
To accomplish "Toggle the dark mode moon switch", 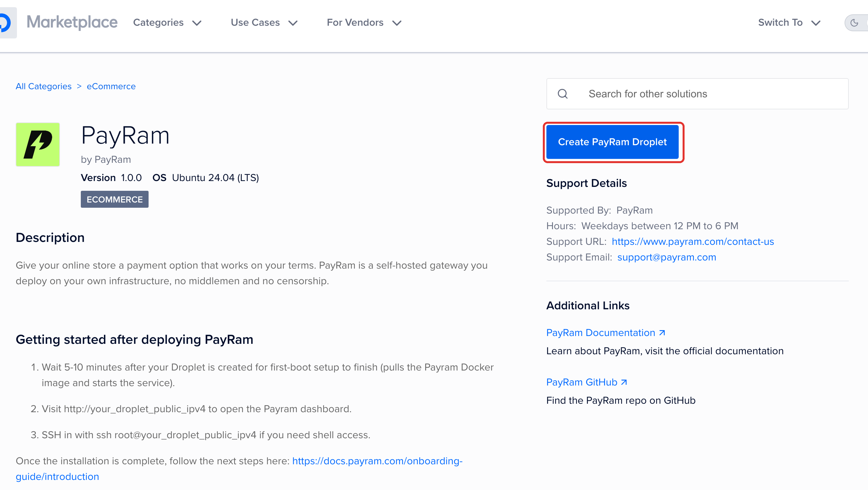I will click(x=856, y=22).
